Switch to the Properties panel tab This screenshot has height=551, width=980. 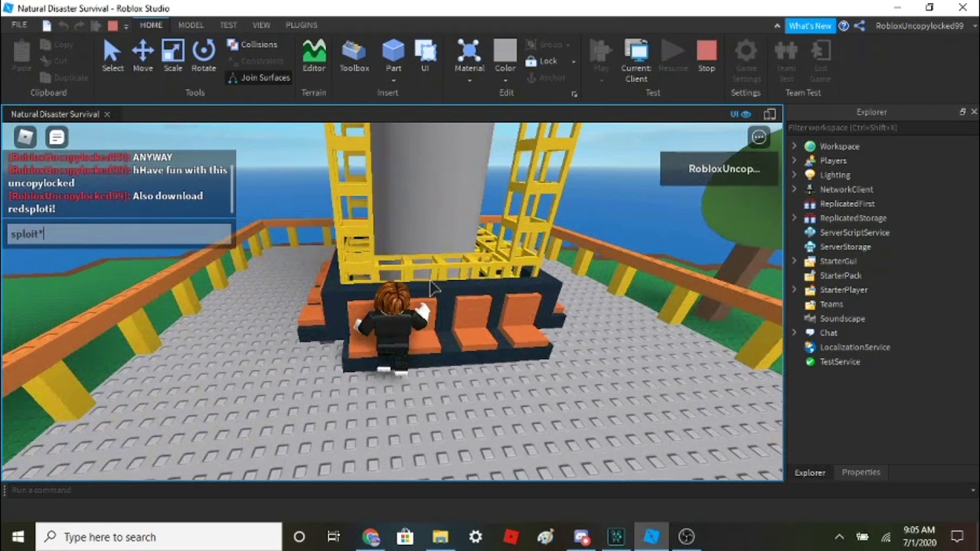(861, 472)
